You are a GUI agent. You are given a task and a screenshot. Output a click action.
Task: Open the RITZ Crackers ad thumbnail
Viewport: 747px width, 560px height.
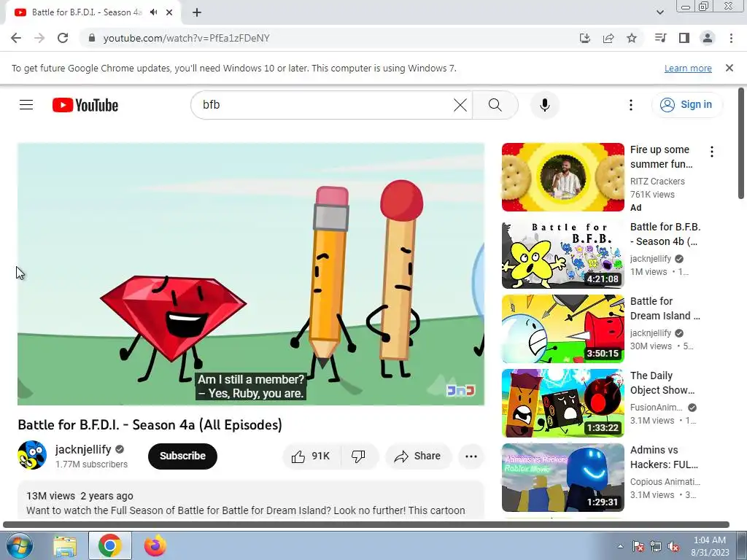562,177
